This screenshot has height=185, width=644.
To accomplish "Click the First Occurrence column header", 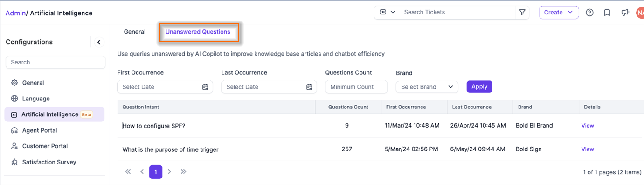I will point(406,107).
